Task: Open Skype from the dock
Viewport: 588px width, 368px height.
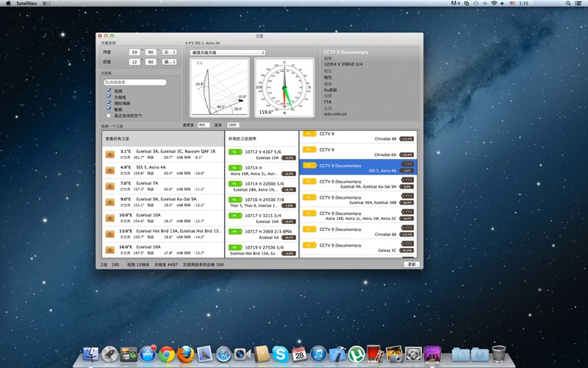Action: click(281, 354)
